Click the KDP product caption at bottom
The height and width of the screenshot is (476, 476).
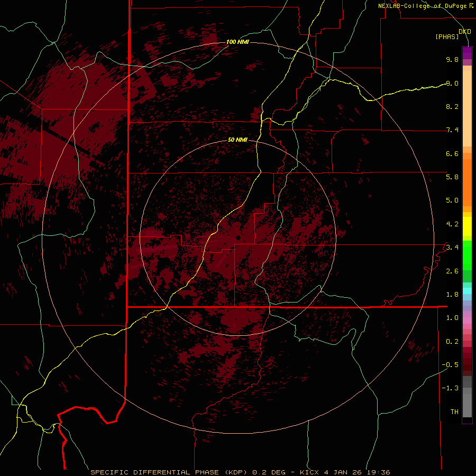(x=240, y=472)
